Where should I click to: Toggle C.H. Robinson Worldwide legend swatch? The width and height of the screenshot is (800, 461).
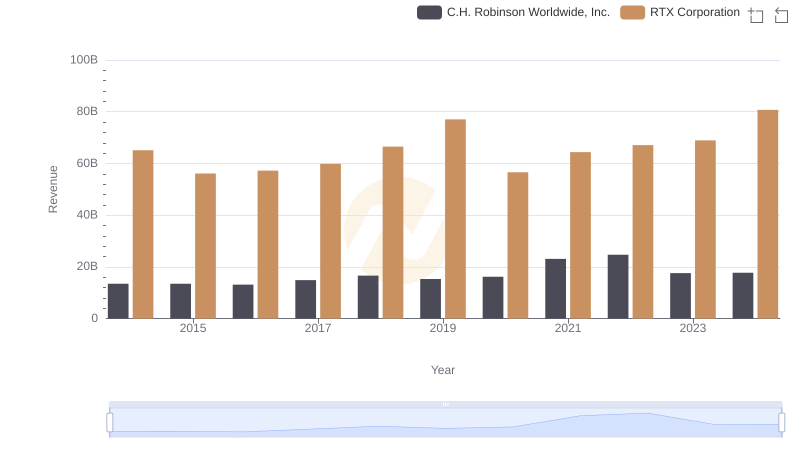click(429, 12)
